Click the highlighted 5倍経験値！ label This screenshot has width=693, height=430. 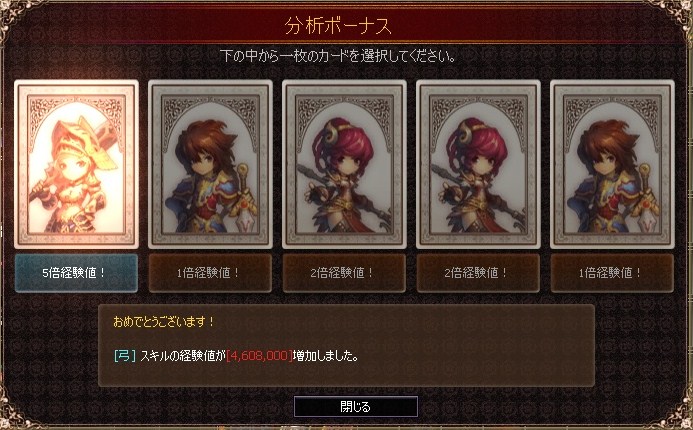tap(76, 273)
